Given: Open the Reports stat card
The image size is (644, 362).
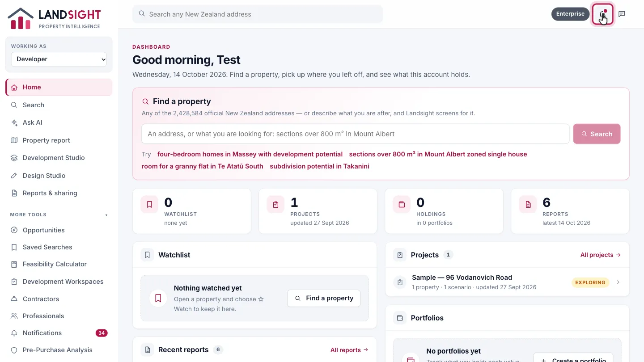Looking at the screenshot, I should point(570,211).
